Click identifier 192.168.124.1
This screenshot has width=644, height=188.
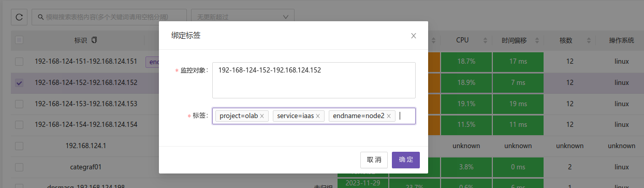[86, 146]
